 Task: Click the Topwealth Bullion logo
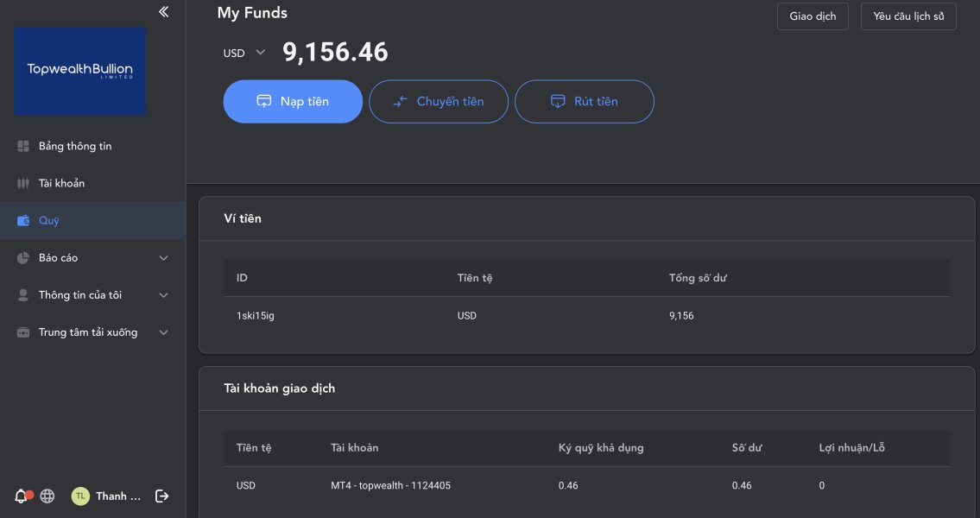click(x=79, y=71)
